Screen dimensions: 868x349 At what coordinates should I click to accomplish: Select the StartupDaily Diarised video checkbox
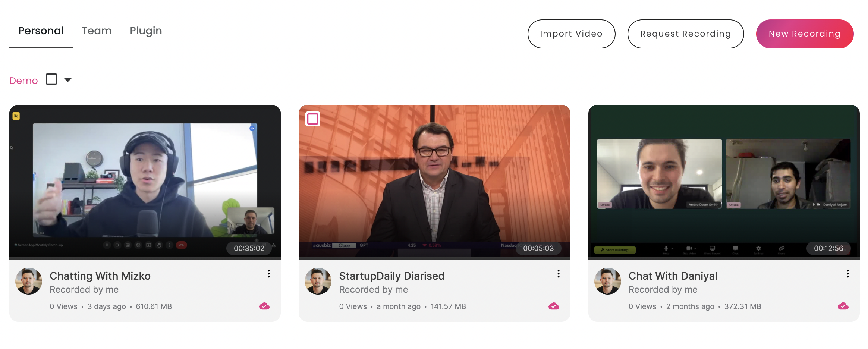(313, 119)
